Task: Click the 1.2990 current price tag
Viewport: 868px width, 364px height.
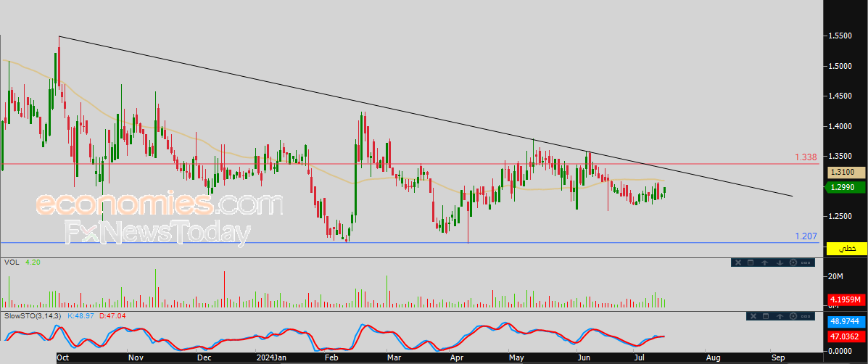Action: (x=846, y=188)
